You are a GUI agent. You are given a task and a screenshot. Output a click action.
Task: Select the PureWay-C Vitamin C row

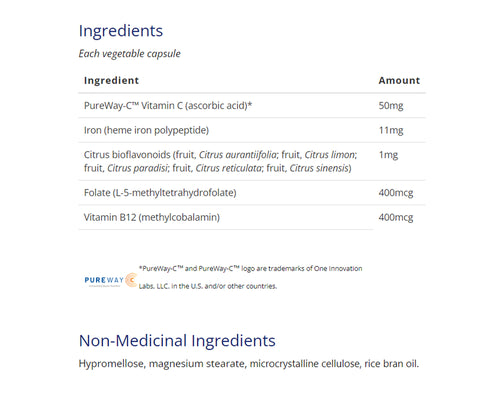pos(252,106)
